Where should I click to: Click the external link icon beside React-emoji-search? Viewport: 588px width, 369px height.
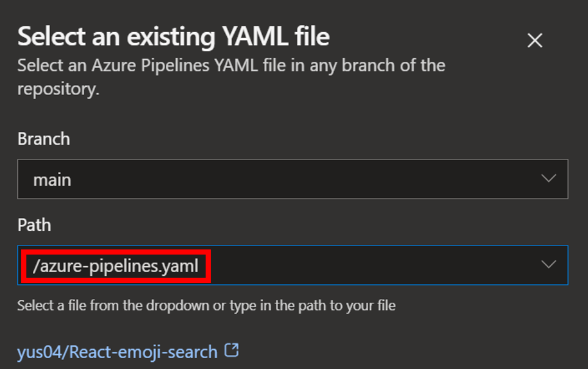tap(232, 351)
